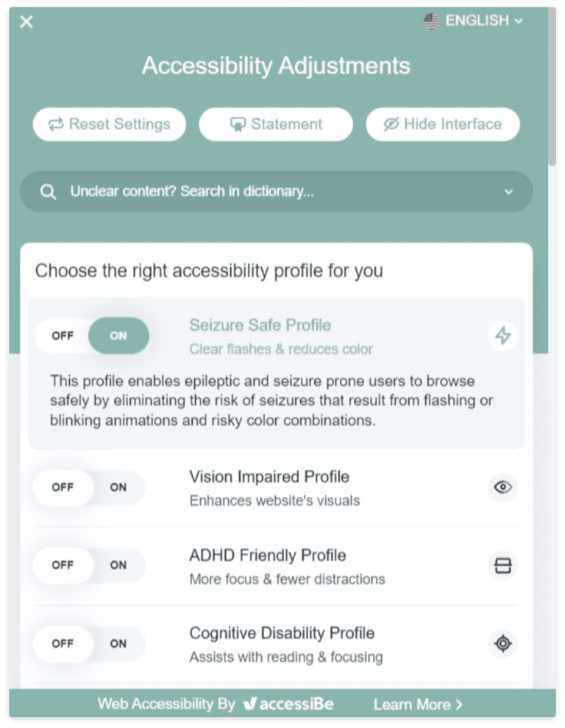Viewport: 565px width, 728px height.
Task: Select the Vision Impaired Profile eye icon
Action: 502,488
